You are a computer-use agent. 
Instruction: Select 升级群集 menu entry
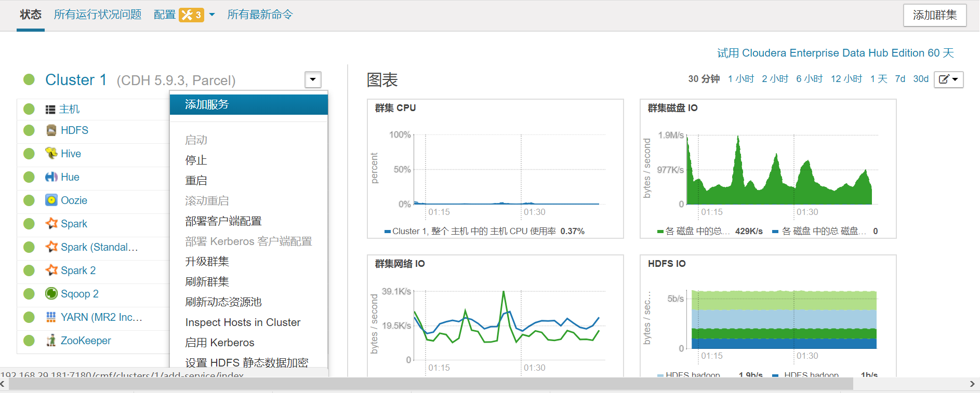click(x=207, y=262)
